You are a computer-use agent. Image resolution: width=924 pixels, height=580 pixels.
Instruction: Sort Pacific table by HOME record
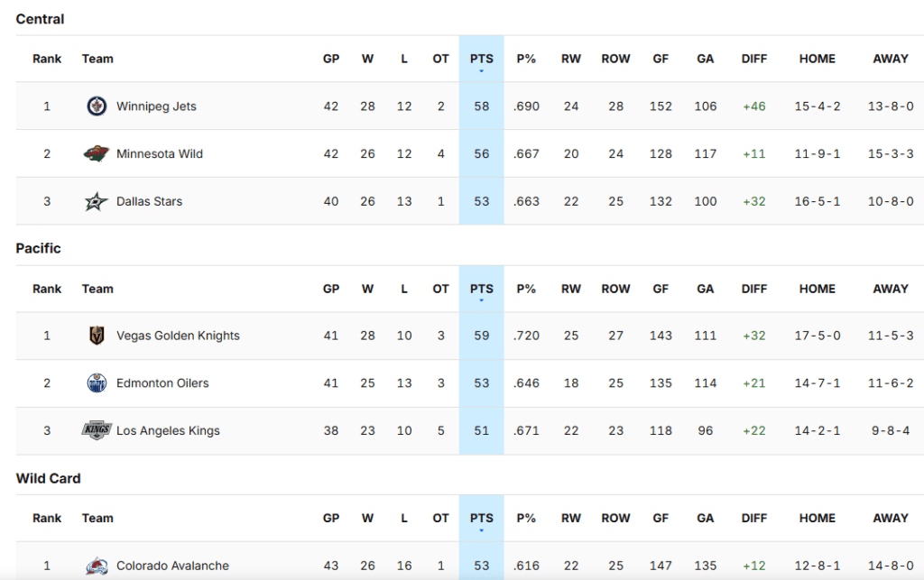817,290
